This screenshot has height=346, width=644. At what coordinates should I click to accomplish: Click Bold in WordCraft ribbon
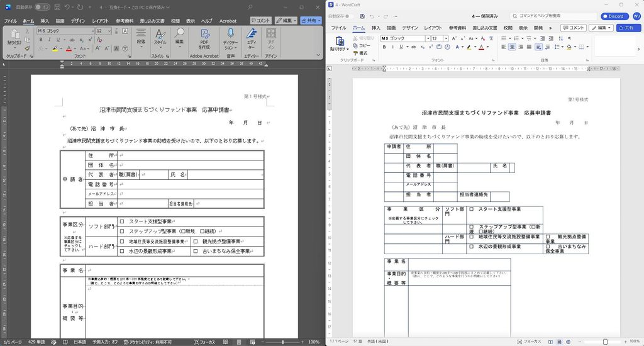click(x=384, y=47)
